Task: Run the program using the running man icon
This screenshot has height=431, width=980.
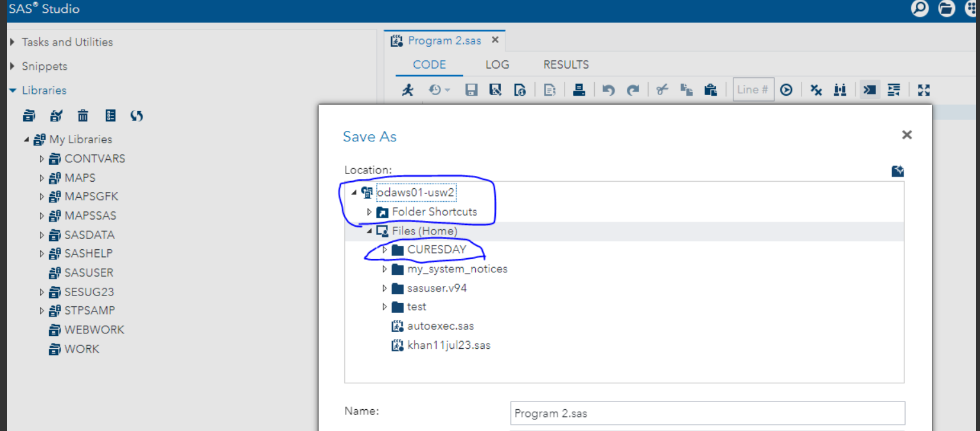Action: [407, 90]
